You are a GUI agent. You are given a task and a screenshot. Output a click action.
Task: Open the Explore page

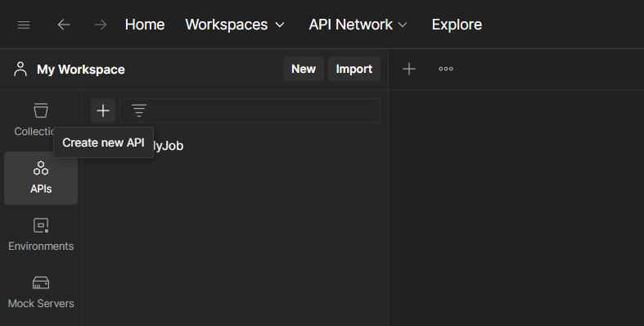457,25
